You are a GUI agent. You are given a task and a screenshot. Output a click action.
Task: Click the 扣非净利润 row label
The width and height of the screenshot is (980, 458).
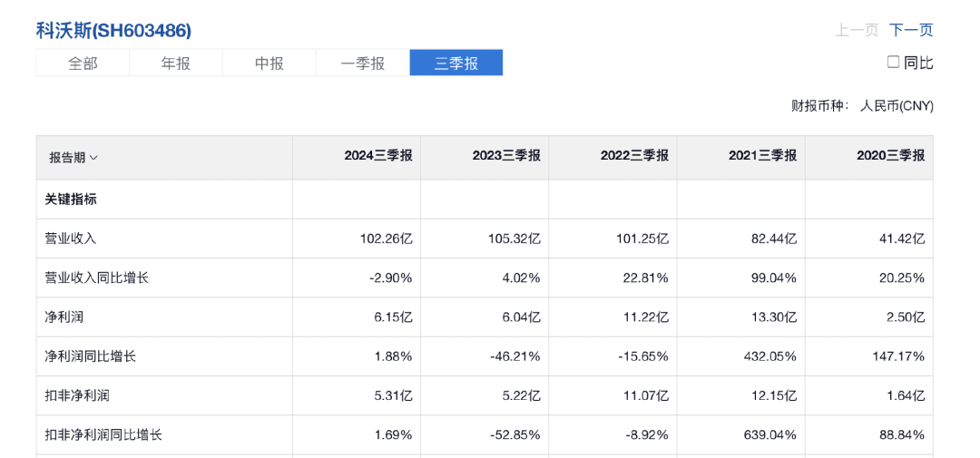[77, 395]
